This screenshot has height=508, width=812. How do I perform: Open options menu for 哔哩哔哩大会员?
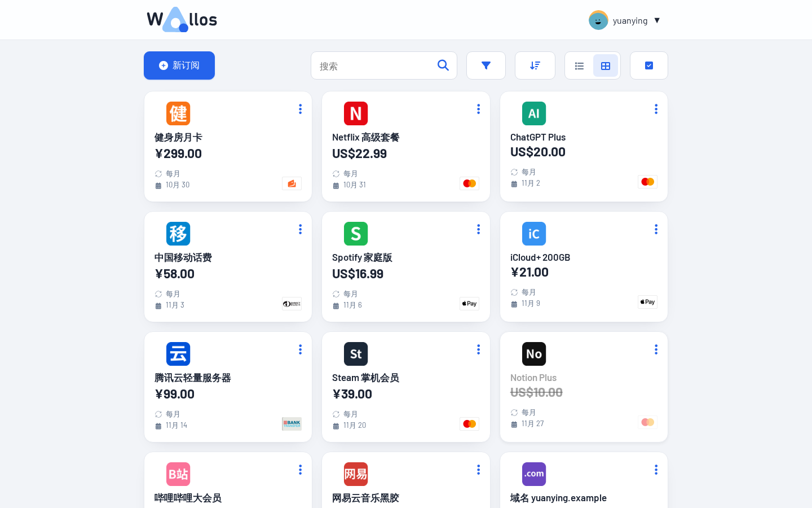pyautogui.click(x=301, y=470)
